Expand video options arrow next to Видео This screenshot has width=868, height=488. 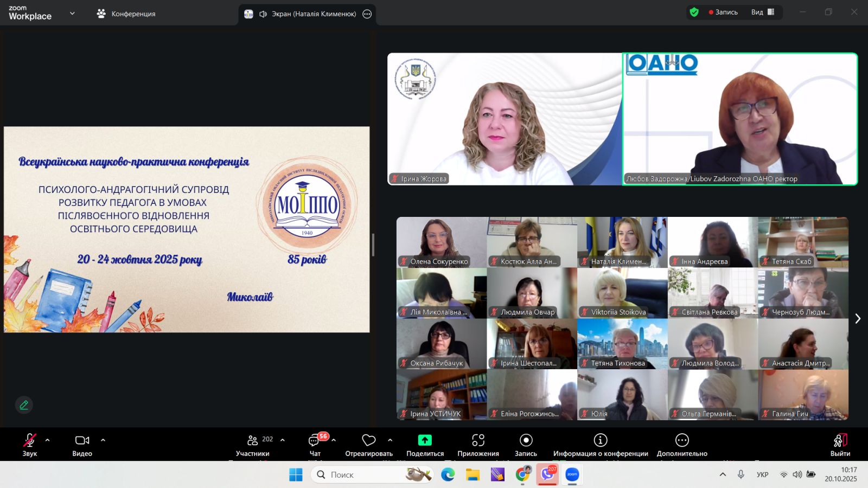coord(103,440)
